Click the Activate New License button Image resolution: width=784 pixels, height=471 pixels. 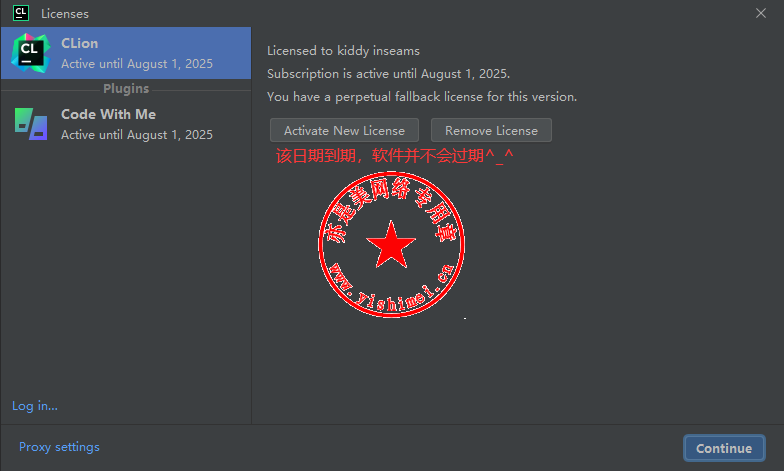(x=344, y=130)
